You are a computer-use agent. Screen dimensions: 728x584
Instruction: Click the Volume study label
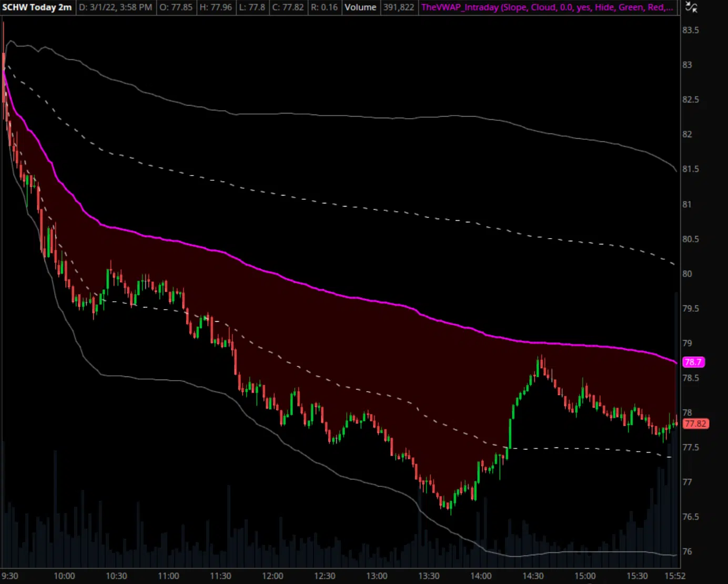[x=360, y=7]
